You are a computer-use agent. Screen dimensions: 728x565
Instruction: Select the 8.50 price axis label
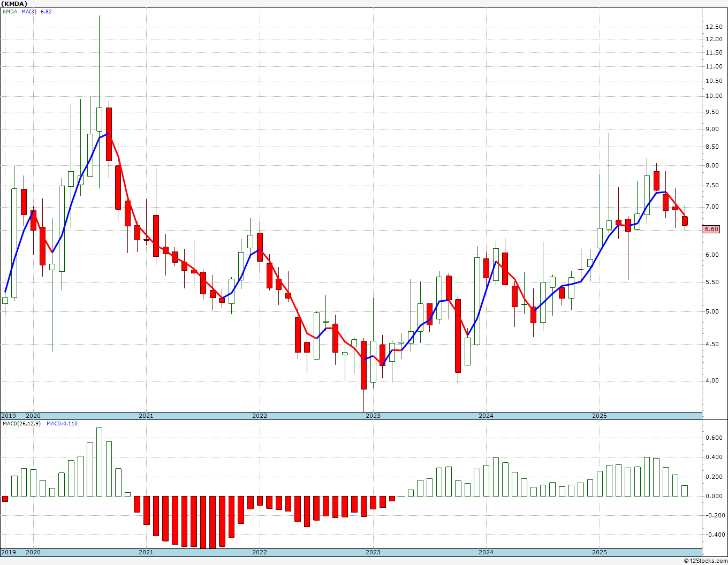click(x=712, y=147)
